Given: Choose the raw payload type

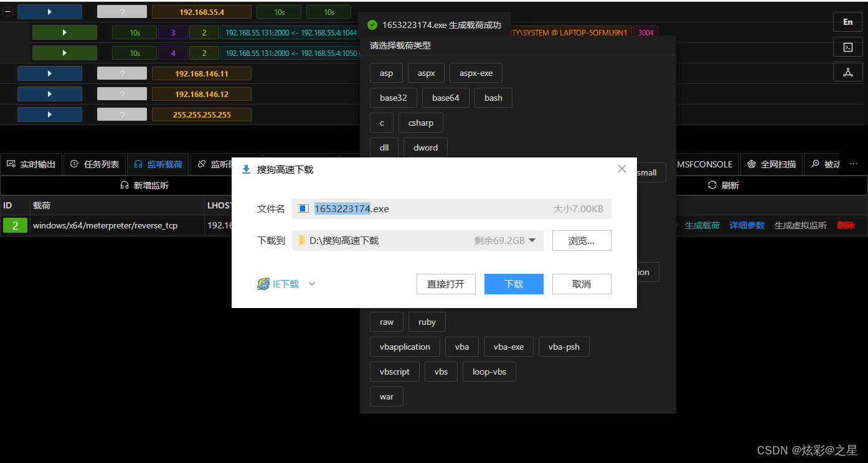Looking at the screenshot, I should (387, 322).
